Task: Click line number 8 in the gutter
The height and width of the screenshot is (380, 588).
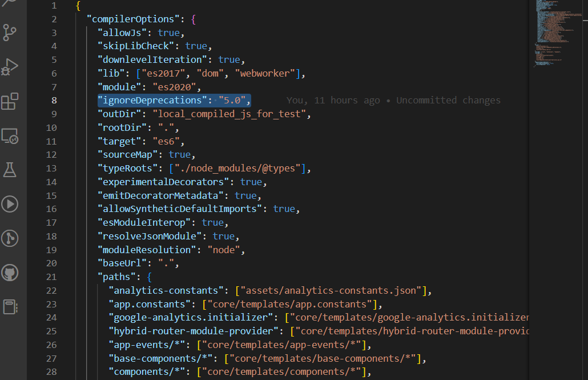Action: [54, 100]
